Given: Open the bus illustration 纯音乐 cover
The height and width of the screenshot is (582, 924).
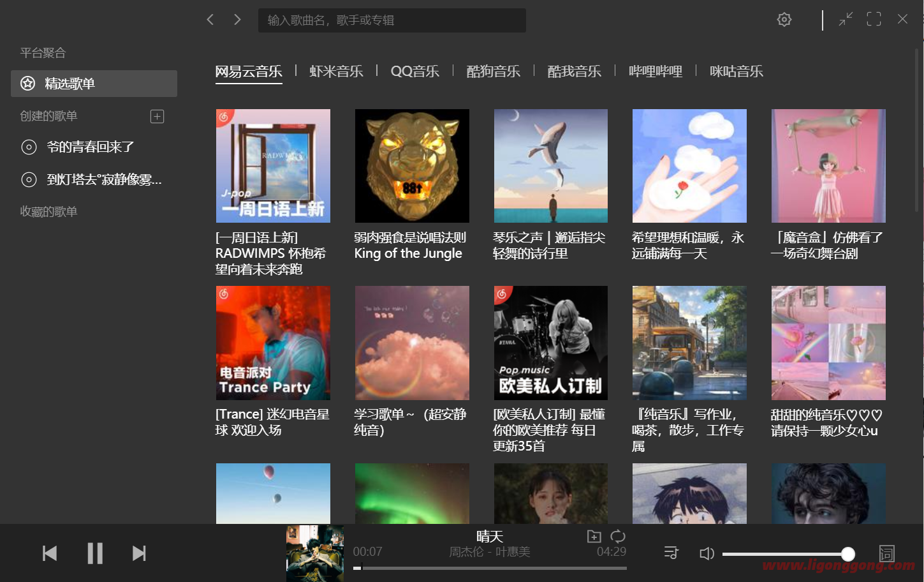Looking at the screenshot, I should [x=689, y=343].
